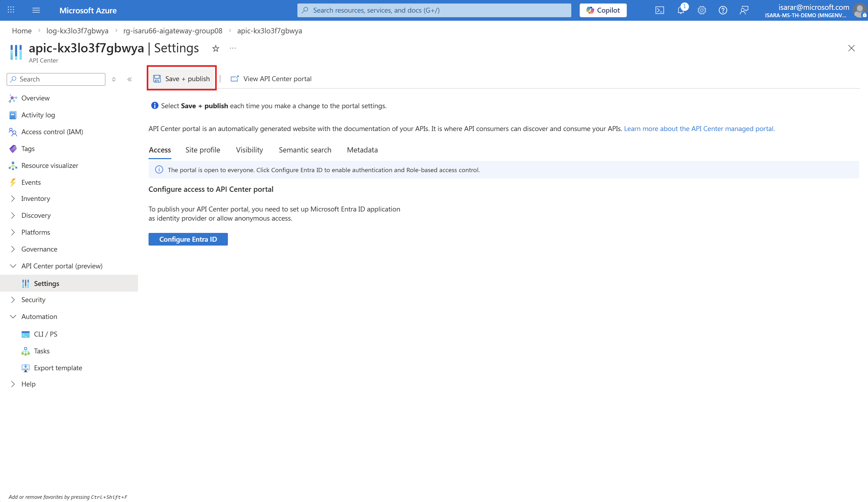Click the Microsoft Azure logo text
The height and width of the screenshot is (502, 868).
[x=88, y=10]
